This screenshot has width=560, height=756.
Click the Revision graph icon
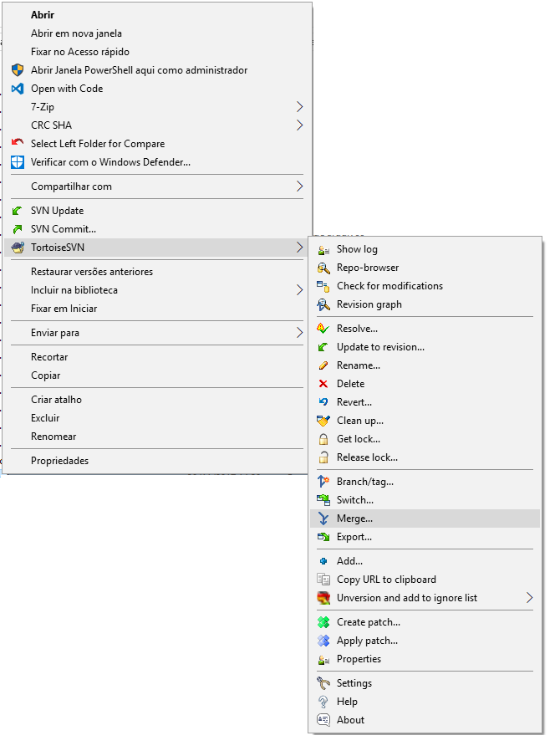(323, 304)
